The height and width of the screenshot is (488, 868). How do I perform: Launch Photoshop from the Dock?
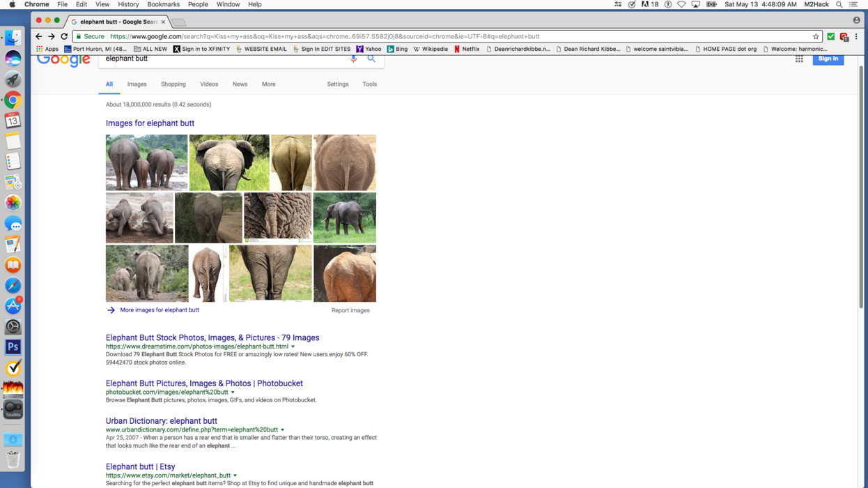(x=13, y=347)
